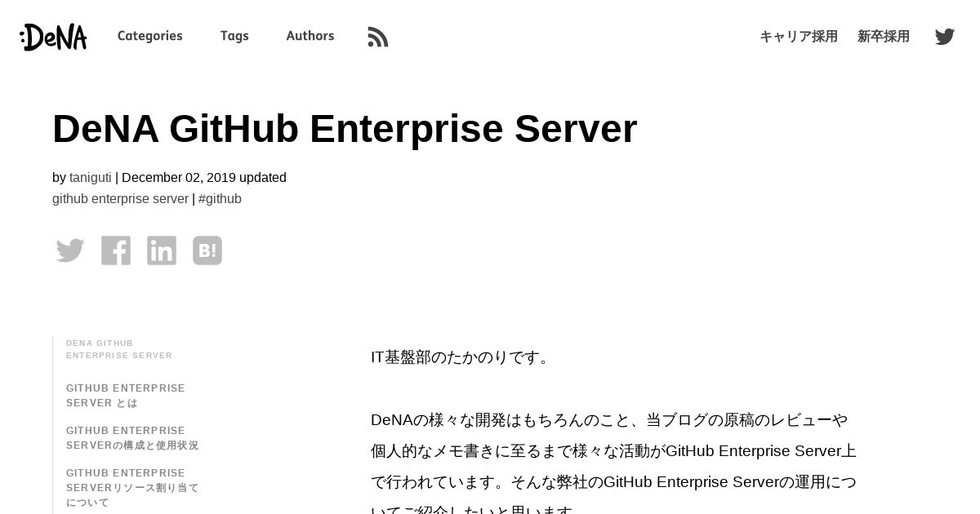This screenshot has width=980, height=514.
Task: Open the Authors menu
Action: (x=310, y=36)
